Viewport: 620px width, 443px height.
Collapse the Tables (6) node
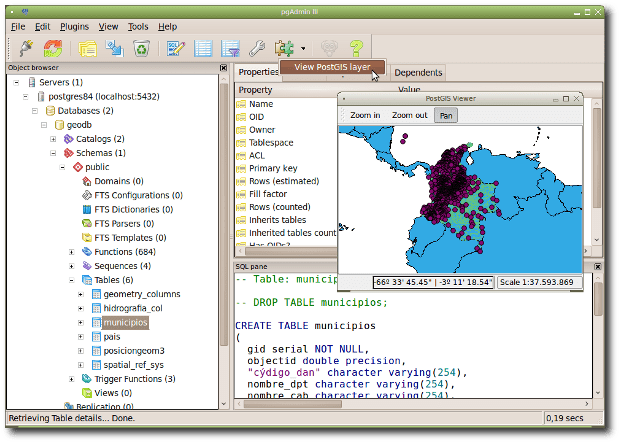tap(72, 280)
